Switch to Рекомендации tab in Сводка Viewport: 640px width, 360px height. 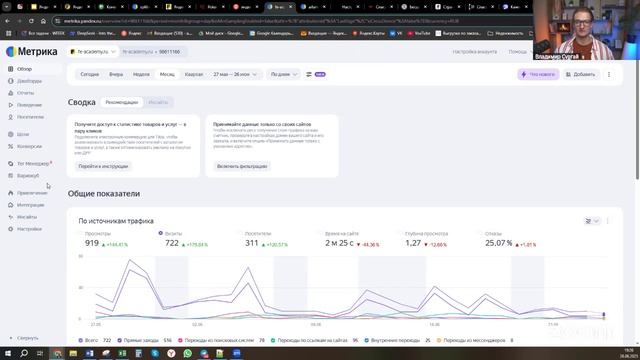coord(122,102)
